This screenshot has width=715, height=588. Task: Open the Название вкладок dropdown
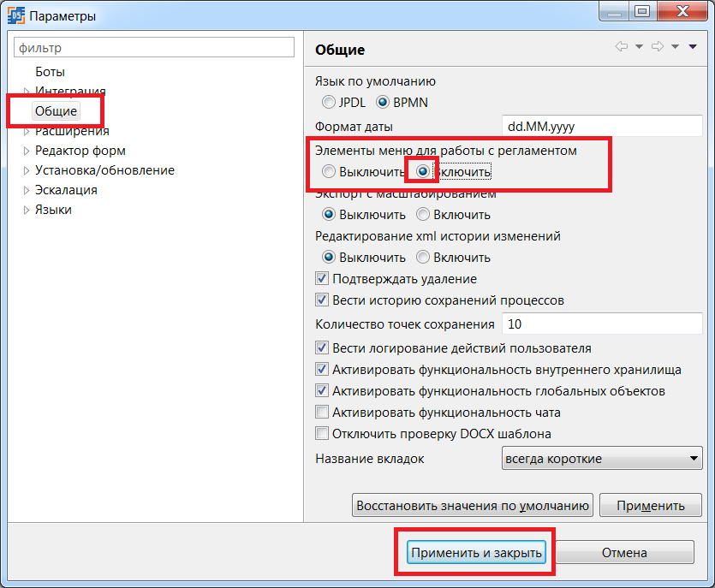(x=602, y=458)
